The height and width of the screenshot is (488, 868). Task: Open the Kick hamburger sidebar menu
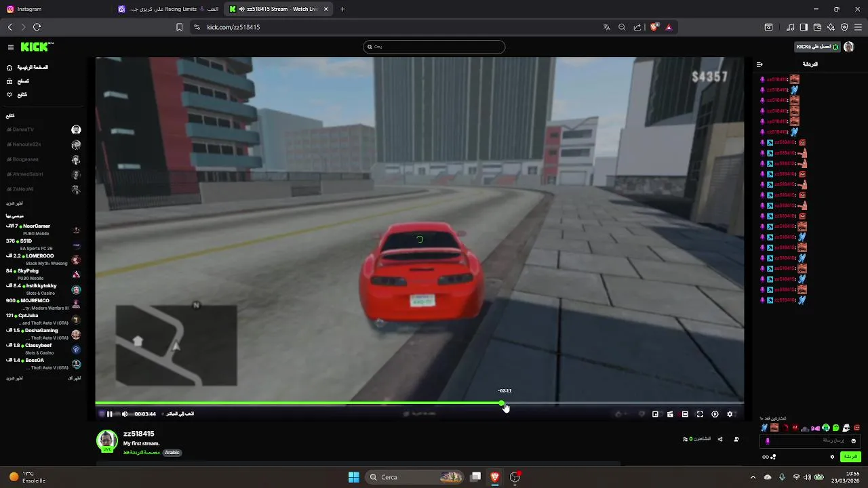11,47
